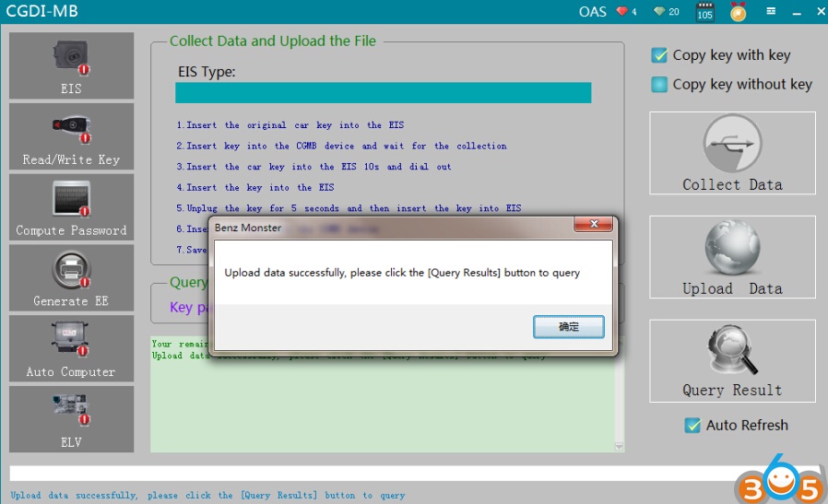Click the calendar icon showing 105
828x504 pixels.
coord(705,11)
